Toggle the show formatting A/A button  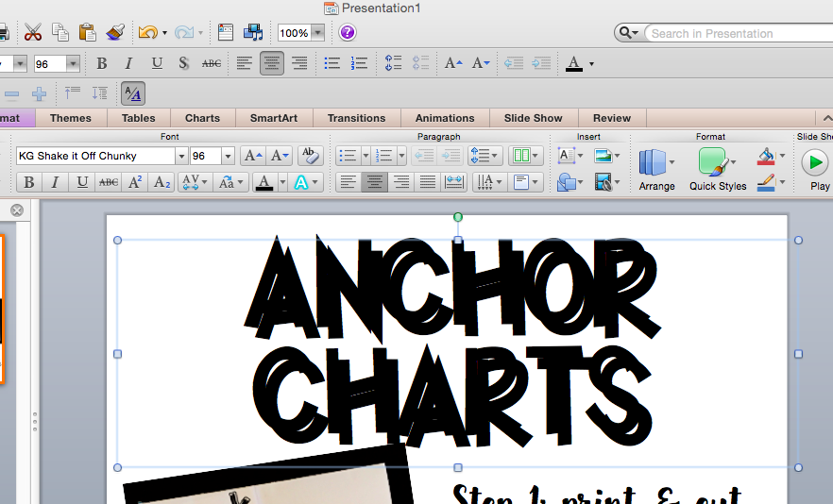(x=133, y=94)
